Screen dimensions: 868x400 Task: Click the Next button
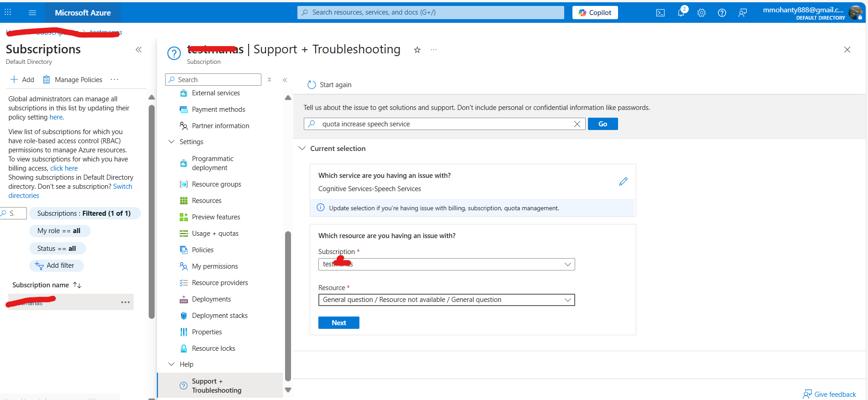(339, 323)
